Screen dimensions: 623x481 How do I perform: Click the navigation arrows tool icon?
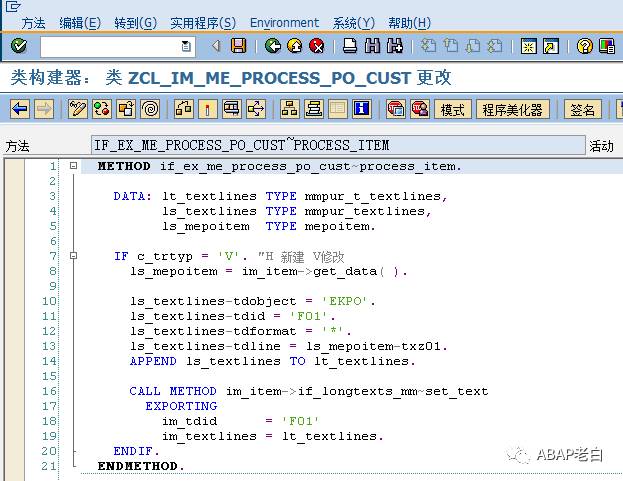click(x=256, y=109)
